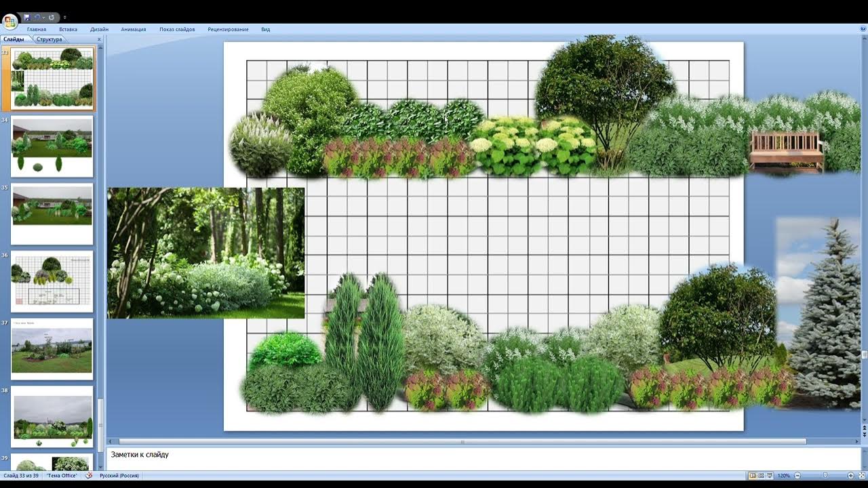Screen dimensions: 868x488
Task: Click the slide thumbnails pane scrollbar down arrow
Action: pos(101,467)
